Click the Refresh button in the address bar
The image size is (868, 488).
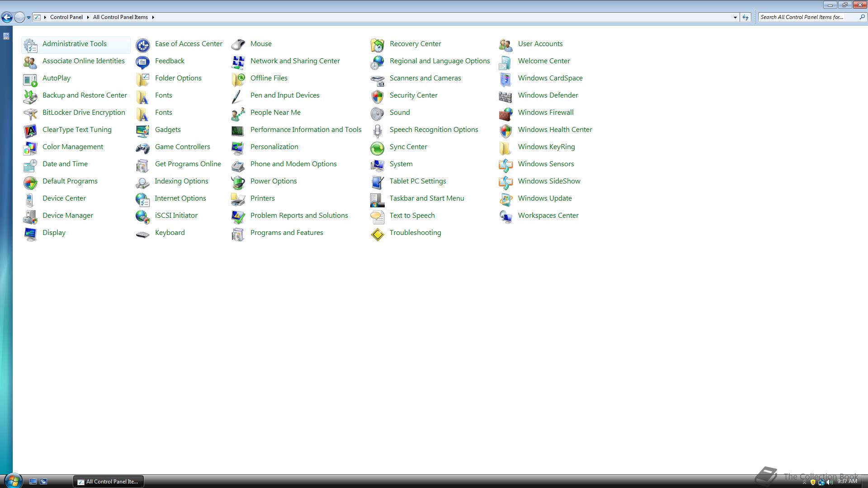(745, 17)
